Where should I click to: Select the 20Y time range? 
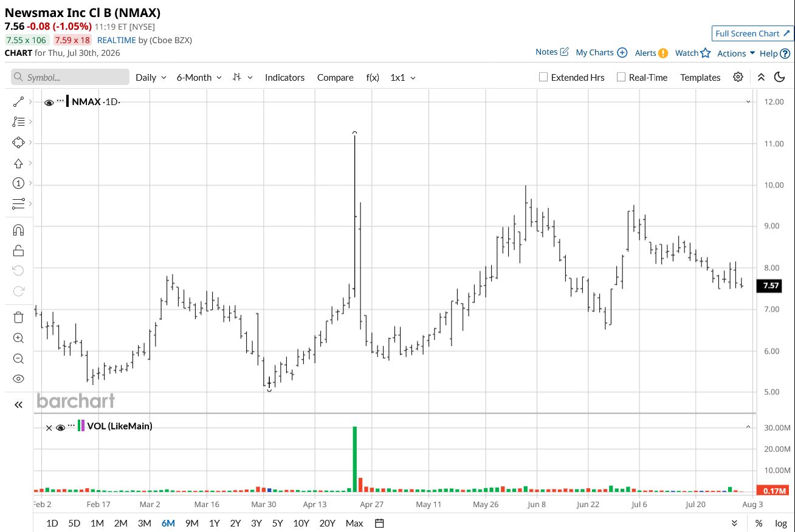pos(327,523)
